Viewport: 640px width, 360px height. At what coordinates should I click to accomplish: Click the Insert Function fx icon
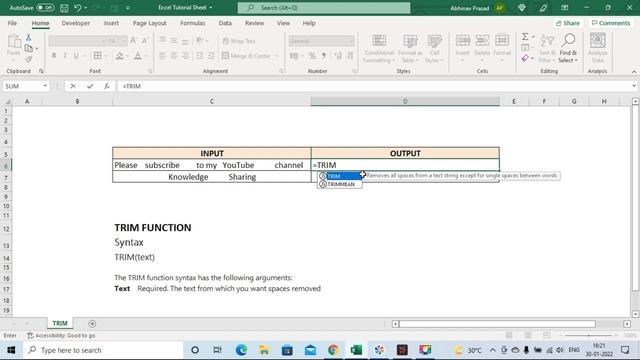(107, 86)
